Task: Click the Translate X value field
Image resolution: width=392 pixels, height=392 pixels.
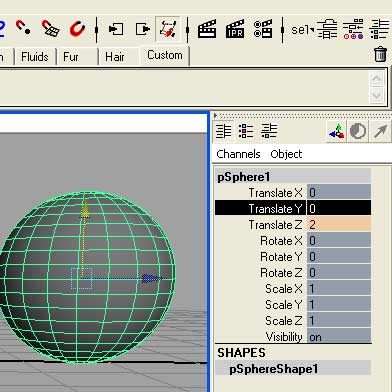Action: (339, 192)
